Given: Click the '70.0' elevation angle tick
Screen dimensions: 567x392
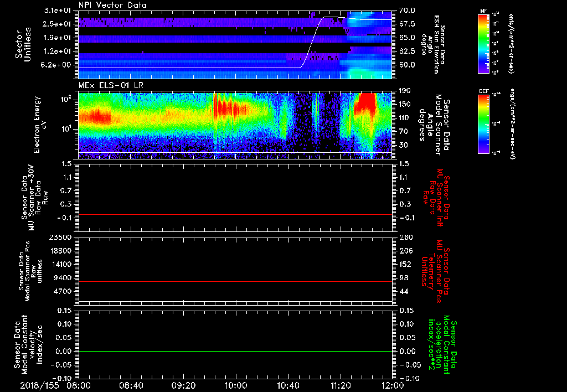Looking at the screenshot, I should pyautogui.click(x=407, y=11).
